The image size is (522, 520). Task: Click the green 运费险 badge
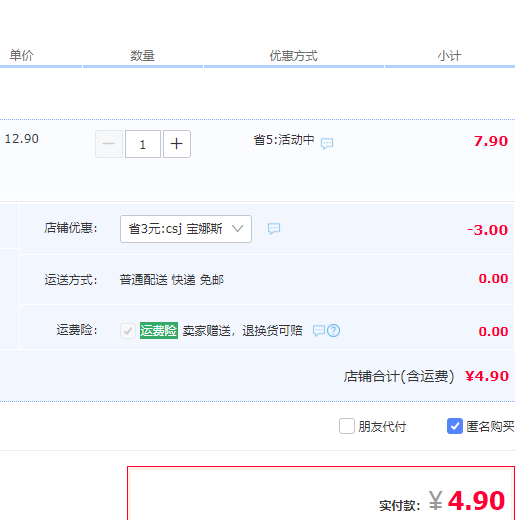(159, 331)
